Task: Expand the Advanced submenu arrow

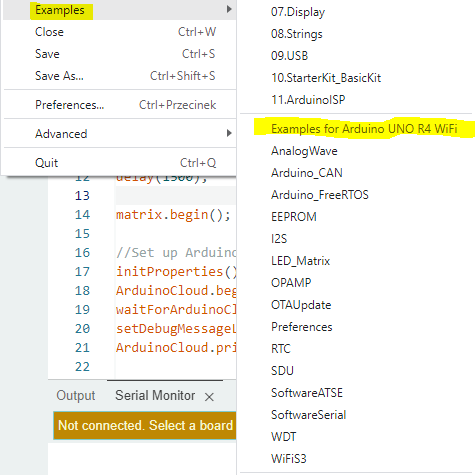Action: tap(229, 133)
